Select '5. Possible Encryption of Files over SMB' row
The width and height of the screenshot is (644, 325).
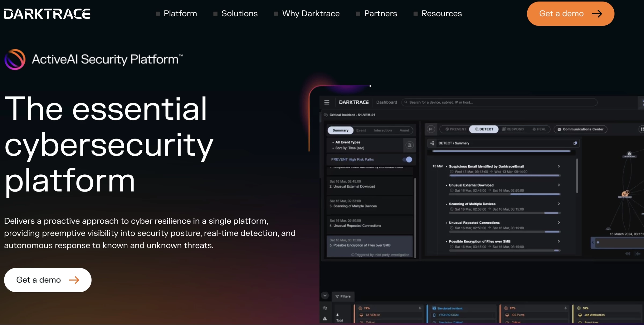click(x=369, y=246)
